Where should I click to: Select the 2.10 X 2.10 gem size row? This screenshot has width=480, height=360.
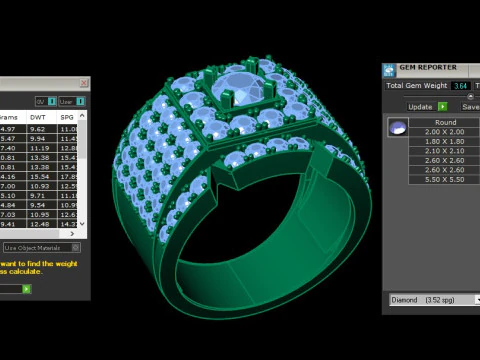(444, 151)
